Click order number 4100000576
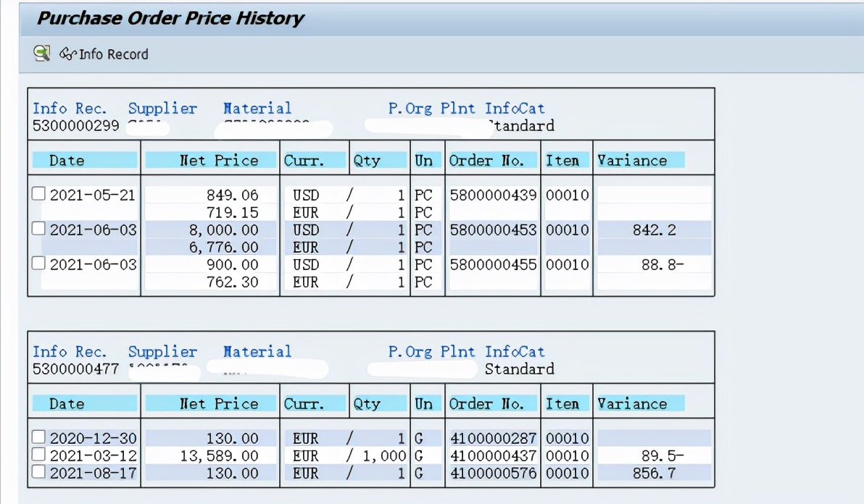 [493, 474]
